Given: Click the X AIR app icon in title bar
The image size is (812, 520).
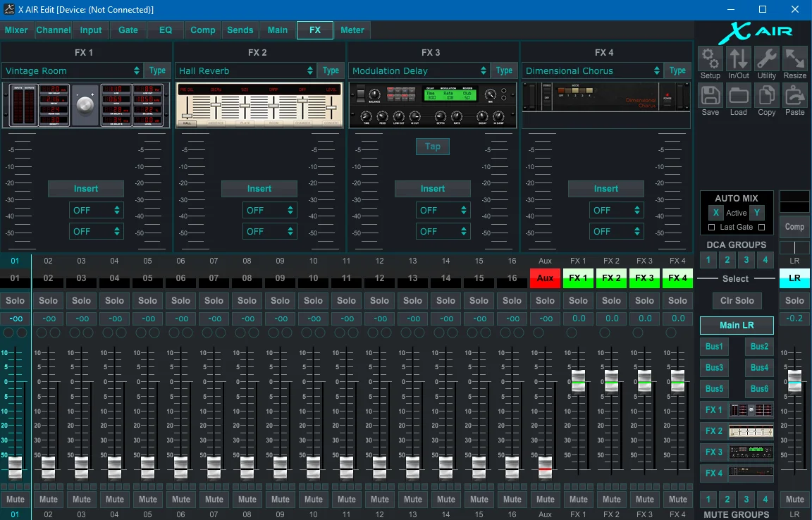Looking at the screenshot, I should 8,9.
